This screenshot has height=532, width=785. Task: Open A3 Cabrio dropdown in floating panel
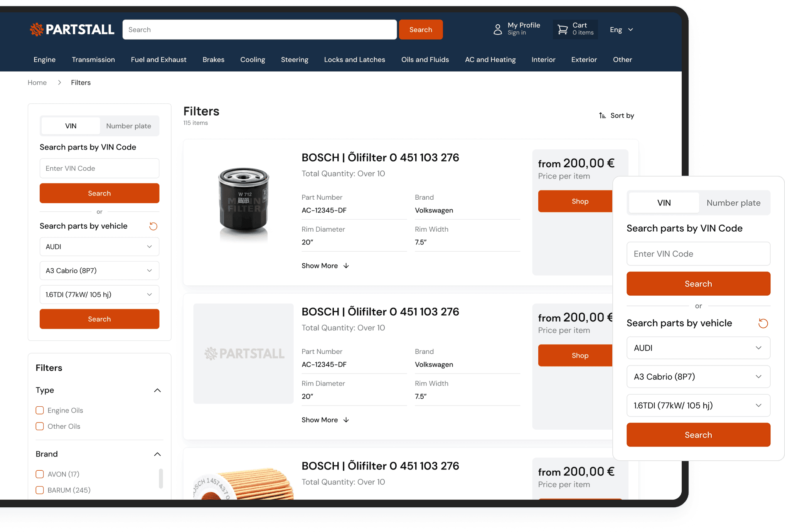pyautogui.click(x=698, y=376)
